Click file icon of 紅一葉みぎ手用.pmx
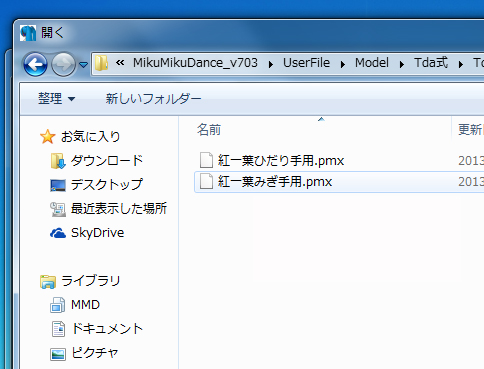Screen dimensions: 484x369 pos(206,181)
